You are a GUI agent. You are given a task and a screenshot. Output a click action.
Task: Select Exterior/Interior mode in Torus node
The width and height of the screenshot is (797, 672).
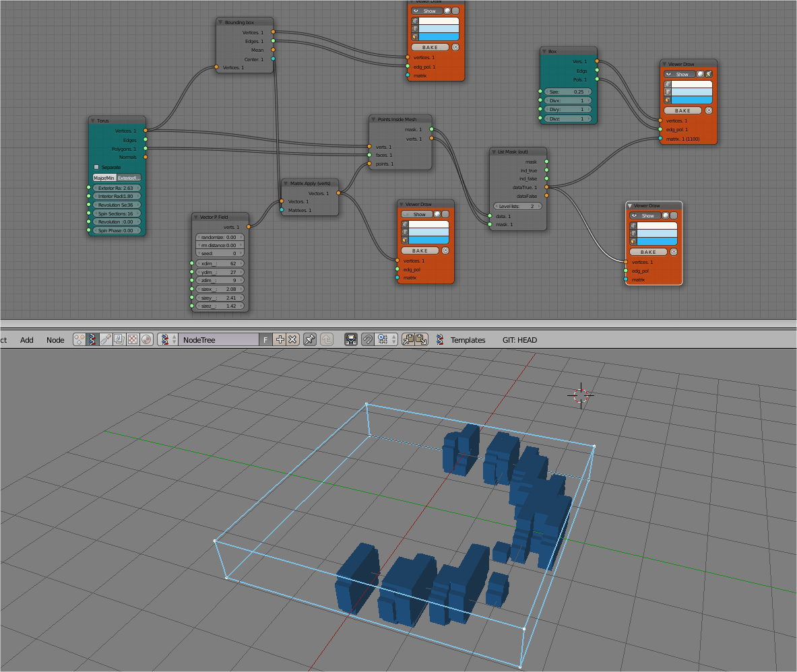click(129, 178)
